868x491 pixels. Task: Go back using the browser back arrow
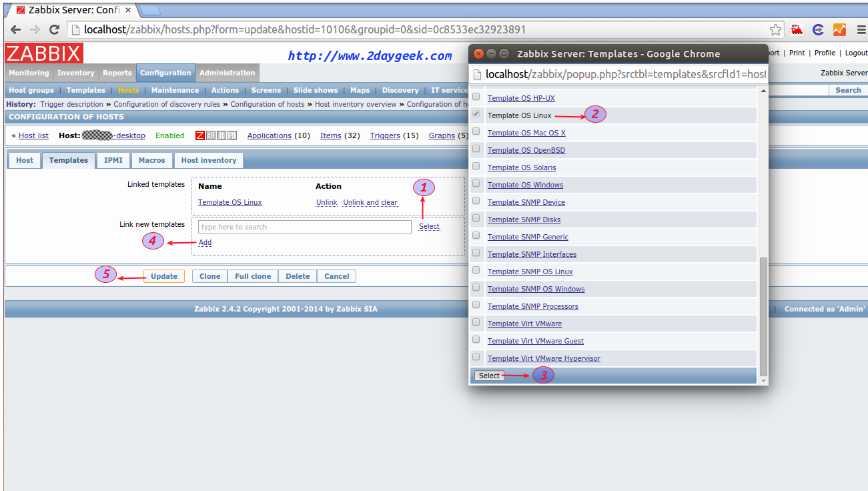point(15,30)
